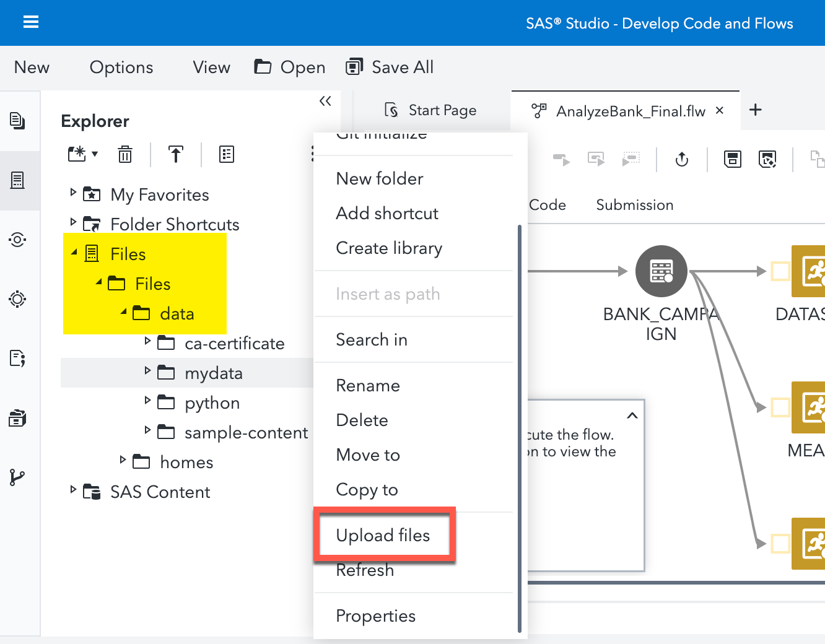The height and width of the screenshot is (644, 825).
Task: Select Create library in the context menu
Action: 388,248
